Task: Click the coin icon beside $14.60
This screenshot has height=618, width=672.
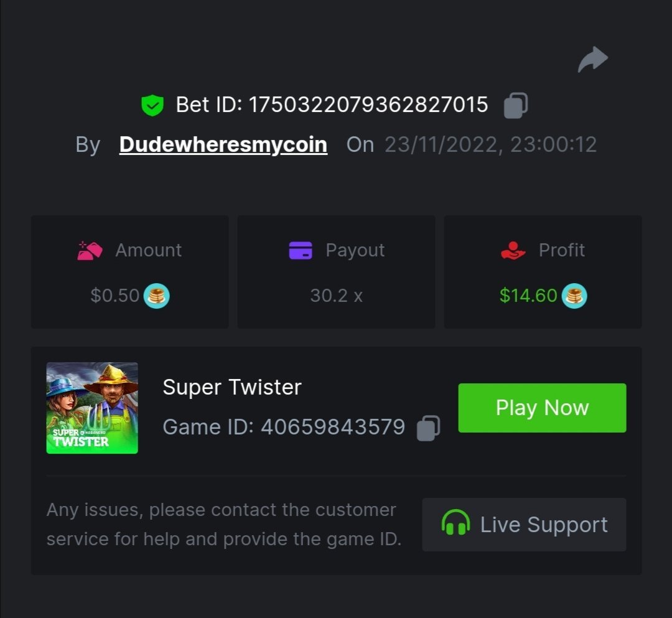Action: [x=574, y=296]
